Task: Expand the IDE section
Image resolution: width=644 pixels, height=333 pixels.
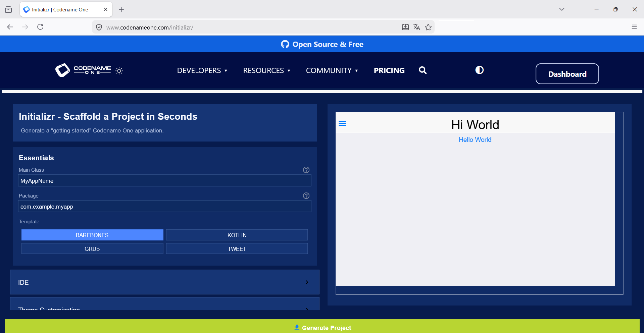Action: (164, 282)
